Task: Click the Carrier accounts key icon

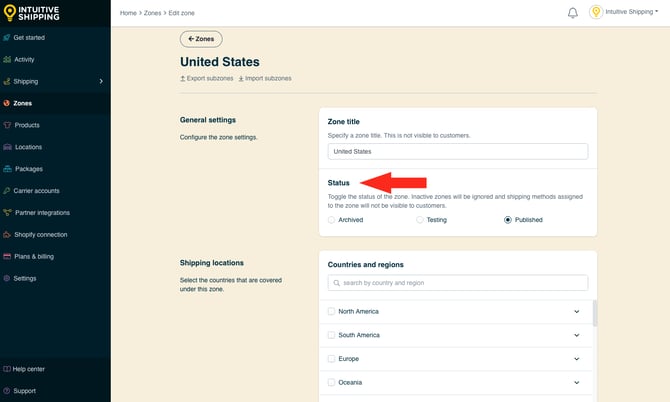Action: tap(6, 191)
